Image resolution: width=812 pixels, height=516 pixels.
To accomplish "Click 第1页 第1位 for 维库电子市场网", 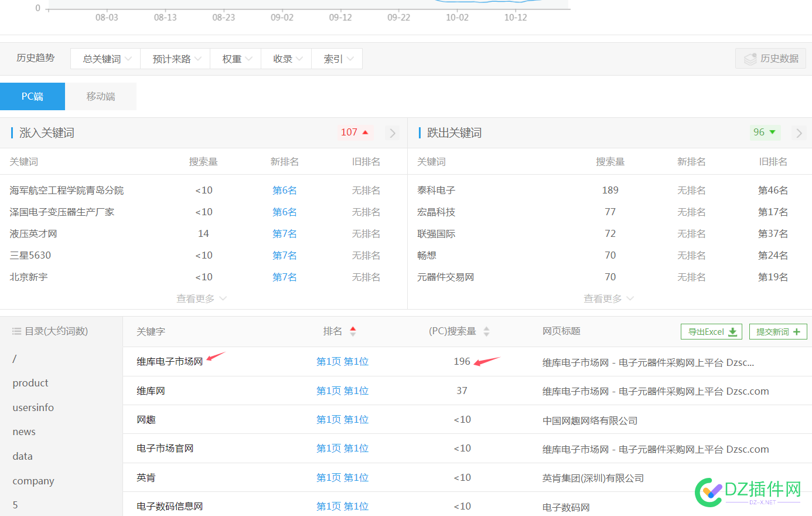I will (x=343, y=362).
